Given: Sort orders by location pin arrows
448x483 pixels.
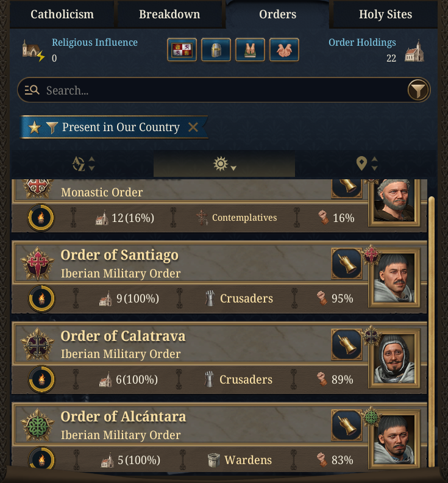Looking at the screenshot, I should (x=366, y=163).
